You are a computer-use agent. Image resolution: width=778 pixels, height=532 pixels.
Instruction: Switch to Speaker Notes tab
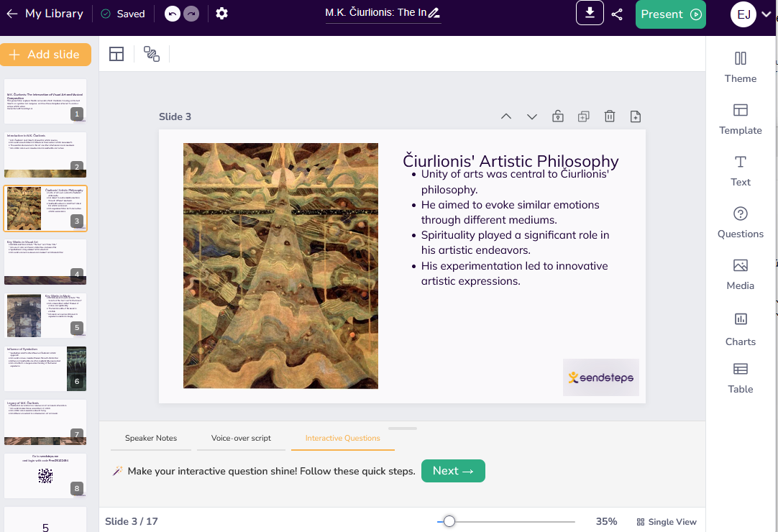[151, 438]
